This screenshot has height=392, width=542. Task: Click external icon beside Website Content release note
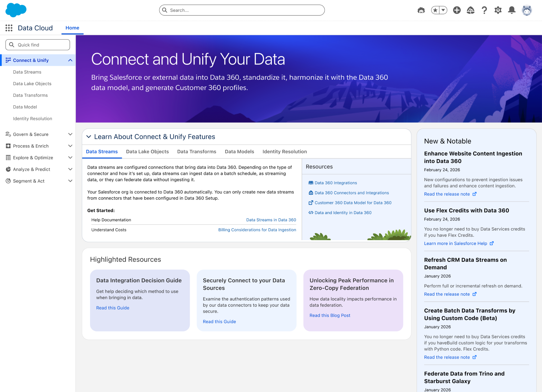tap(474, 194)
